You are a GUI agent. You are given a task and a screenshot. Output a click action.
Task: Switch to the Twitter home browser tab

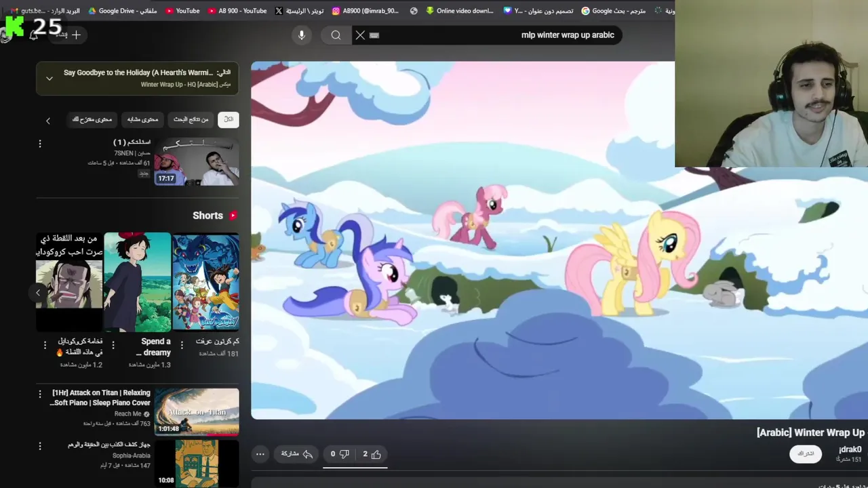pos(299,11)
